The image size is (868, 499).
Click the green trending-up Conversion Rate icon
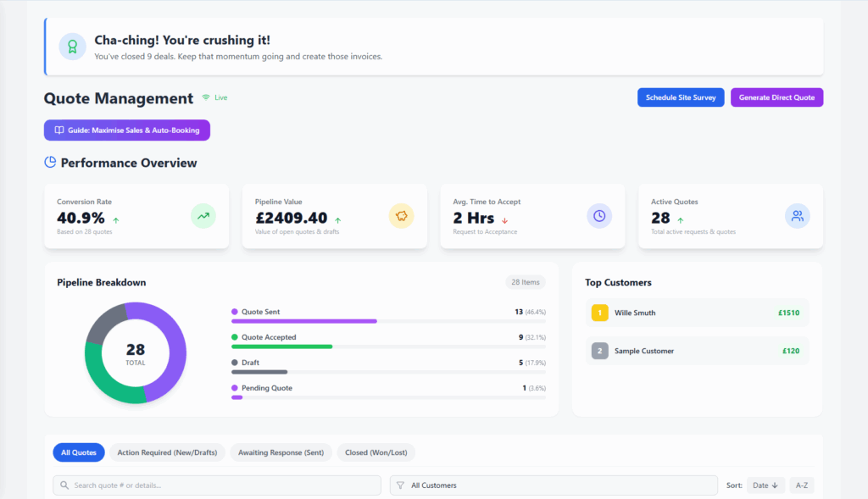(203, 216)
